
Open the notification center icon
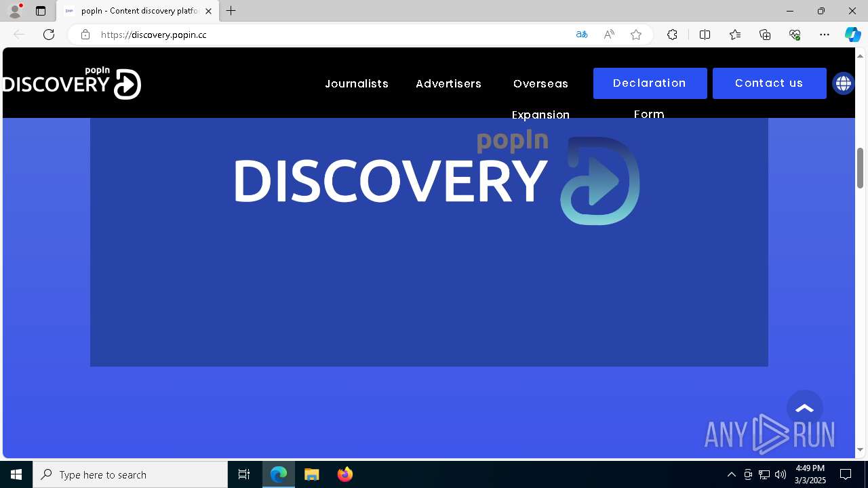click(x=846, y=474)
